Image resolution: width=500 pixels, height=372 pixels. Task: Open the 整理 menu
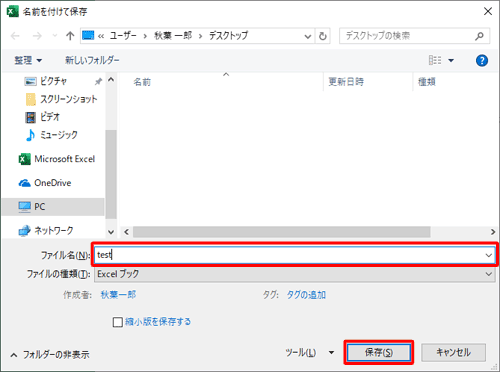28,60
